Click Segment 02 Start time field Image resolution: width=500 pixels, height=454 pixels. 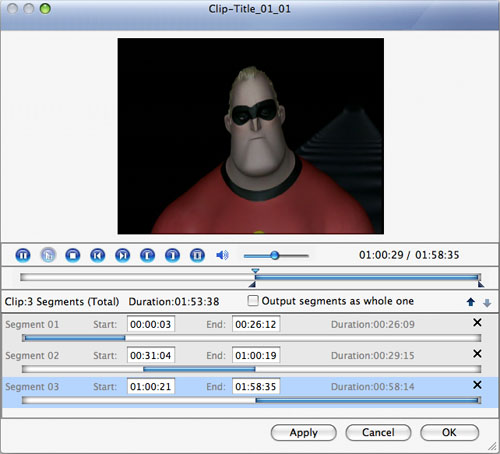151,355
